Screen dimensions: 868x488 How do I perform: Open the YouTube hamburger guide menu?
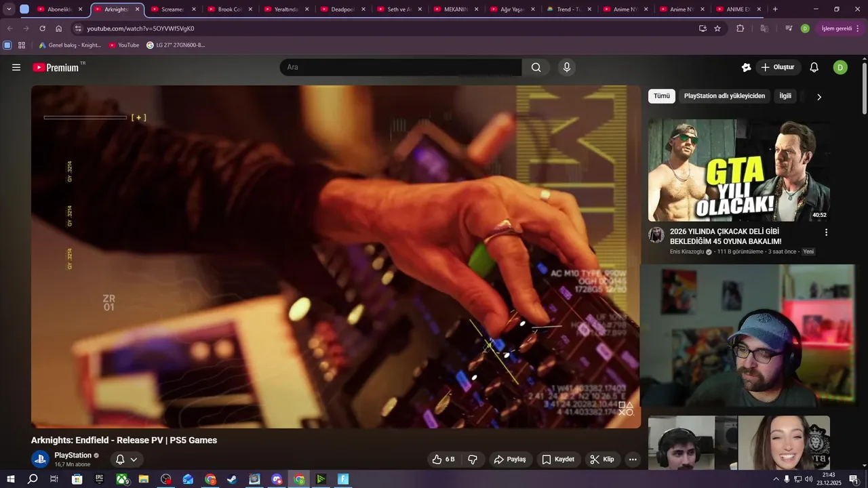(16, 67)
